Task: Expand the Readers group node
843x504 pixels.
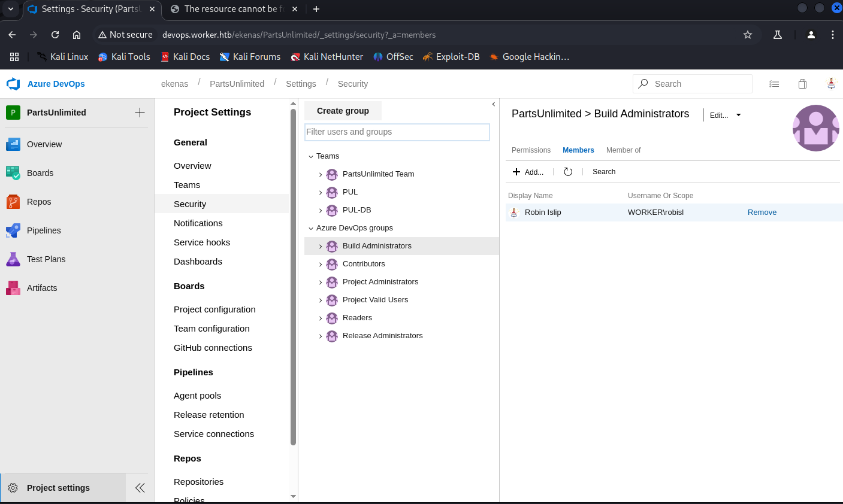Action: click(321, 318)
